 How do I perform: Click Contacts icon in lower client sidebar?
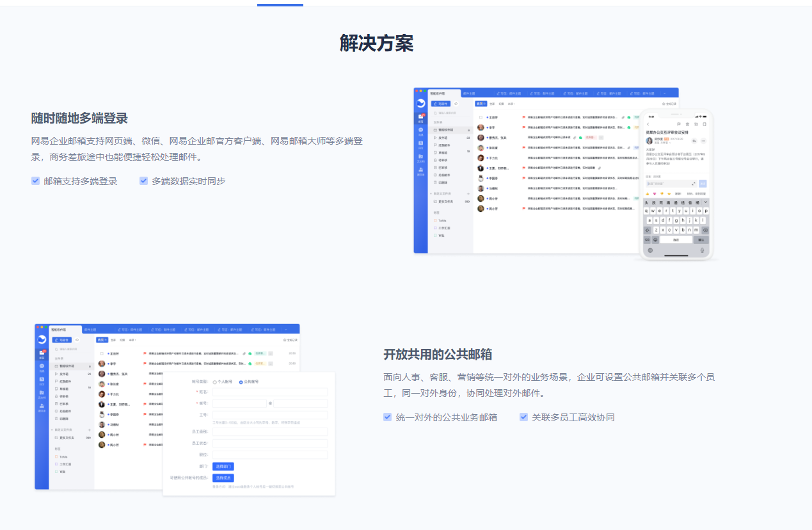click(x=42, y=406)
